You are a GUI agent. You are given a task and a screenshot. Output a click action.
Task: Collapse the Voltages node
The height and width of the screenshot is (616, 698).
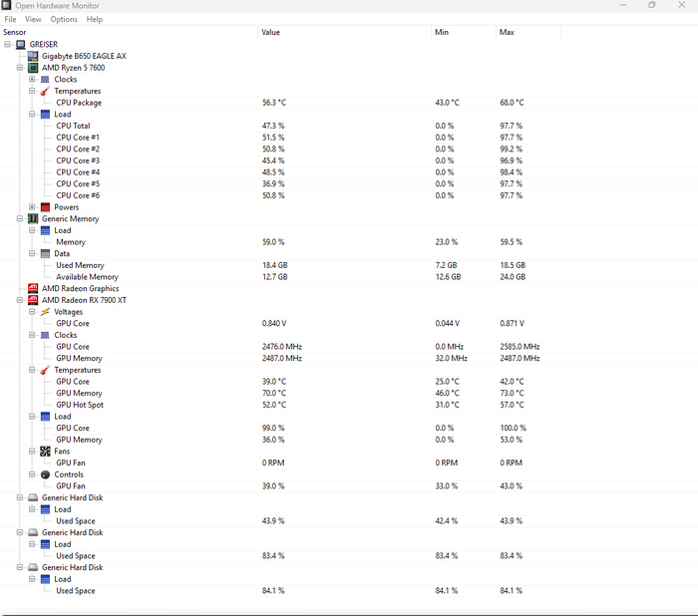[32, 312]
